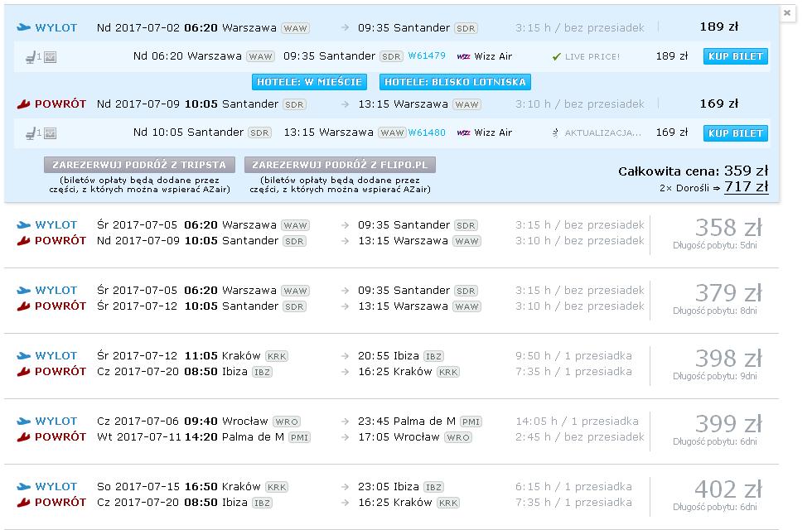Click the Wizz Air logo for flight W61480
The height and width of the screenshot is (530, 812).
coord(463,133)
